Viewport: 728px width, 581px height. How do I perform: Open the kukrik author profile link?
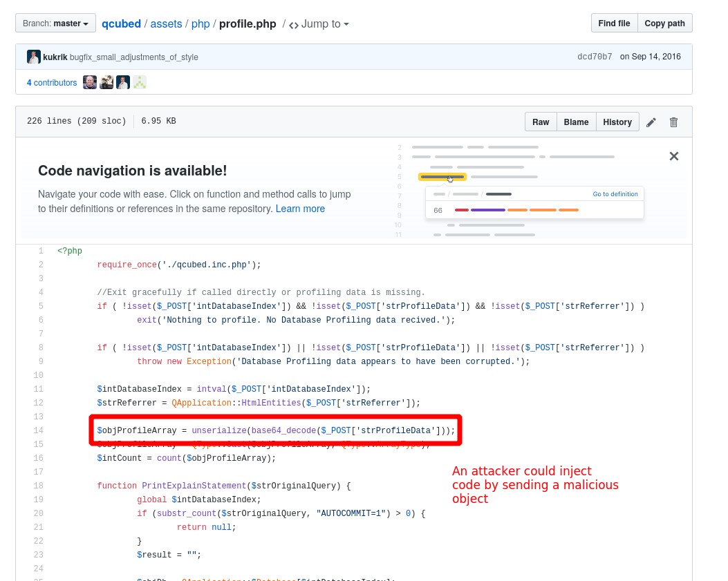point(55,57)
